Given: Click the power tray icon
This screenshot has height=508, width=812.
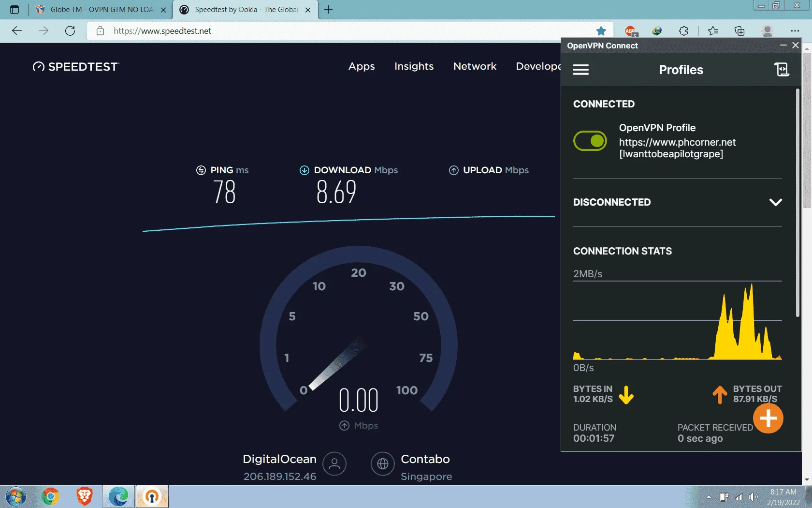Looking at the screenshot, I should pyautogui.click(x=724, y=497).
